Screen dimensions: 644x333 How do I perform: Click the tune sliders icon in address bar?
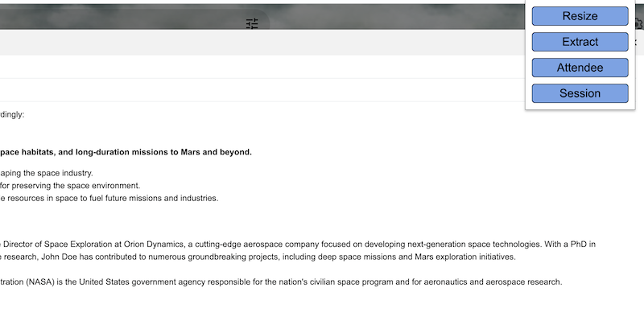pos(252,23)
